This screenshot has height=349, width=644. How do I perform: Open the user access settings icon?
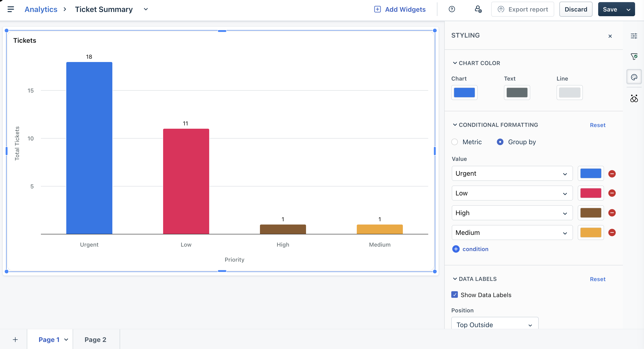(x=478, y=9)
